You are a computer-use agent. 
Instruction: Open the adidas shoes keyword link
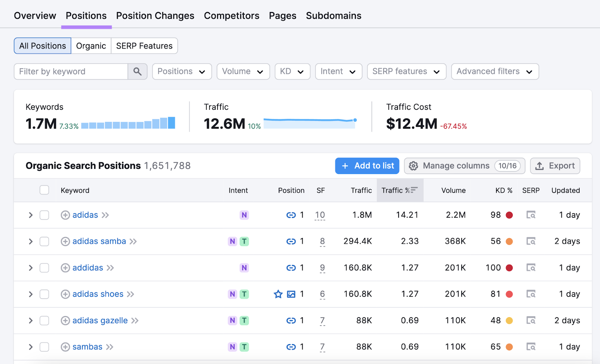click(98, 294)
